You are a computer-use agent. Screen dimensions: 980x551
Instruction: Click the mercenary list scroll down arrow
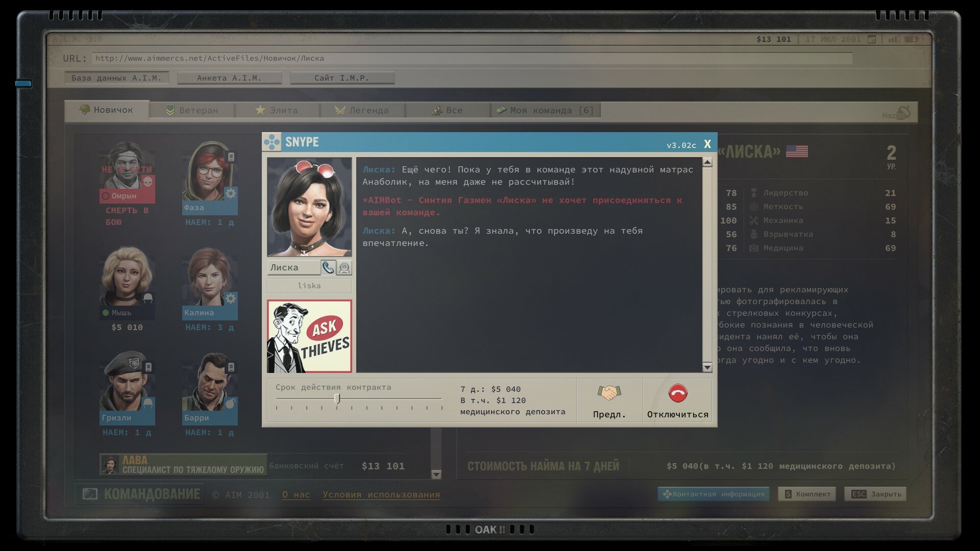pos(436,474)
